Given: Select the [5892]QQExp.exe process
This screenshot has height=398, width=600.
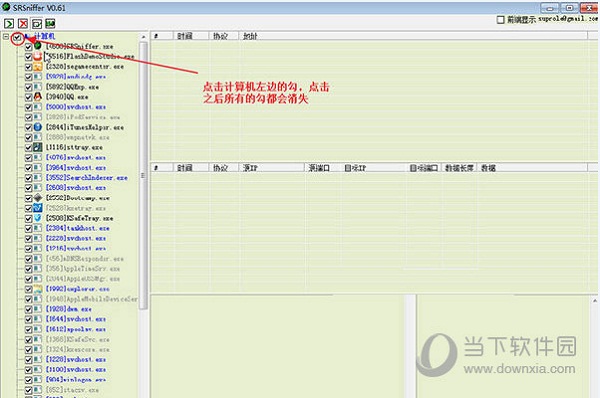Looking at the screenshot, I should [72, 87].
